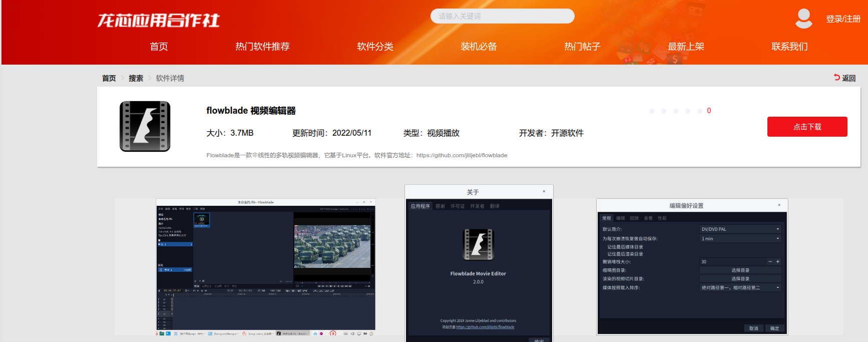This screenshot has width=868, height=342.
Task: Open 热门帖子 menu item
Action: coord(583,47)
